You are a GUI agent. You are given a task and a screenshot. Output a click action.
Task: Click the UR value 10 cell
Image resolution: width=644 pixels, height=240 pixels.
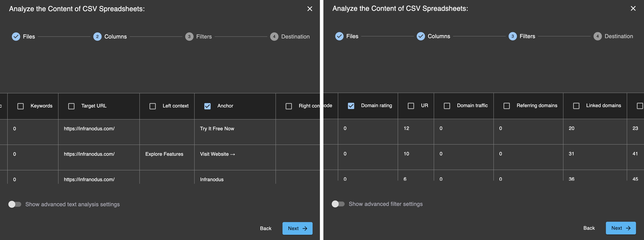[x=416, y=157]
